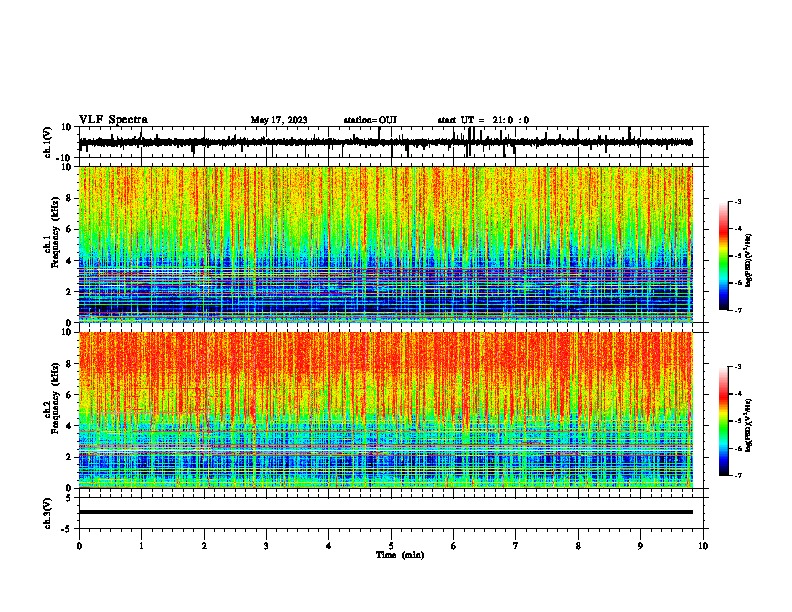The height and width of the screenshot is (612, 792).
Task: Click time axis tick label "5"
Action: [391, 546]
